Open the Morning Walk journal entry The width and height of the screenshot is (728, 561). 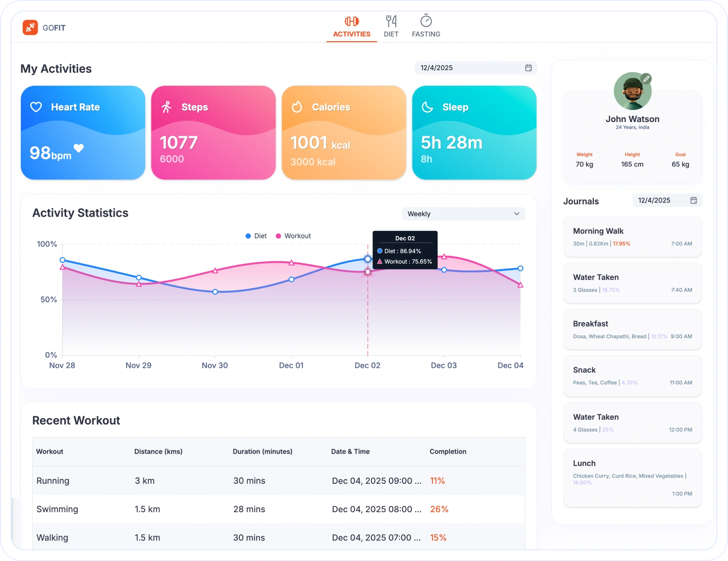tap(633, 237)
